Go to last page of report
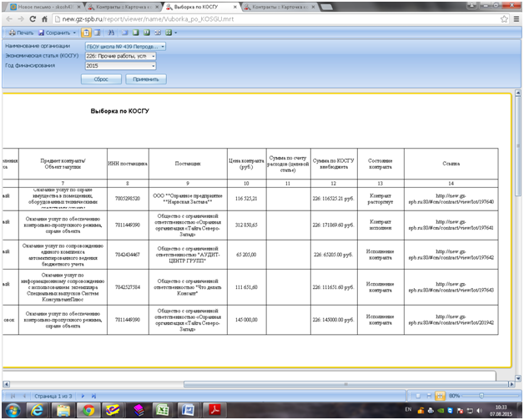This screenshot has width=524, height=420. pyautogui.click(x=94, y=396)
